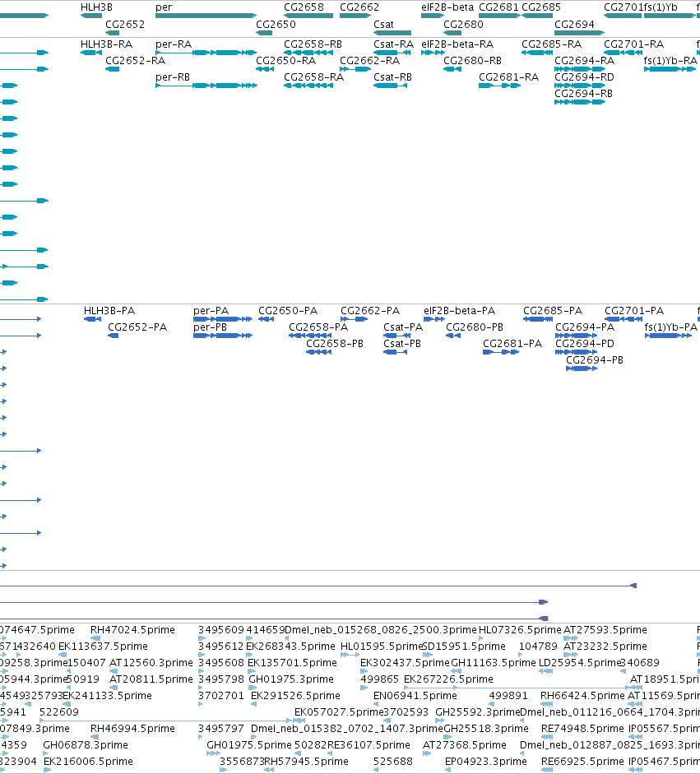The height and width of the screenshot is (774, 700).
Task: Click the 'fs(1)Yb-PA' protein label
Action: 671,327
